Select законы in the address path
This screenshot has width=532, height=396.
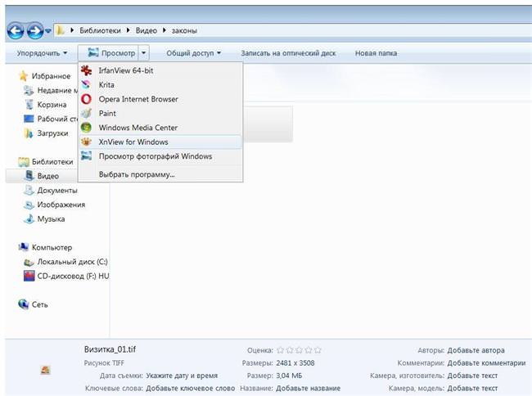184,30
